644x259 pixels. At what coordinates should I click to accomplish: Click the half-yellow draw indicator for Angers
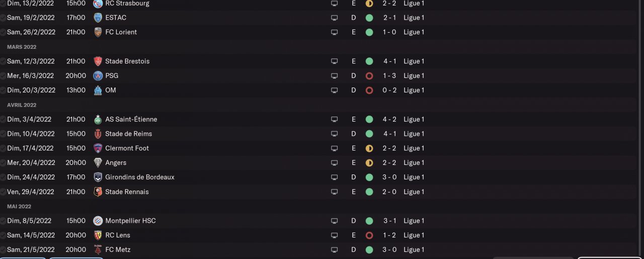point(369,163)
